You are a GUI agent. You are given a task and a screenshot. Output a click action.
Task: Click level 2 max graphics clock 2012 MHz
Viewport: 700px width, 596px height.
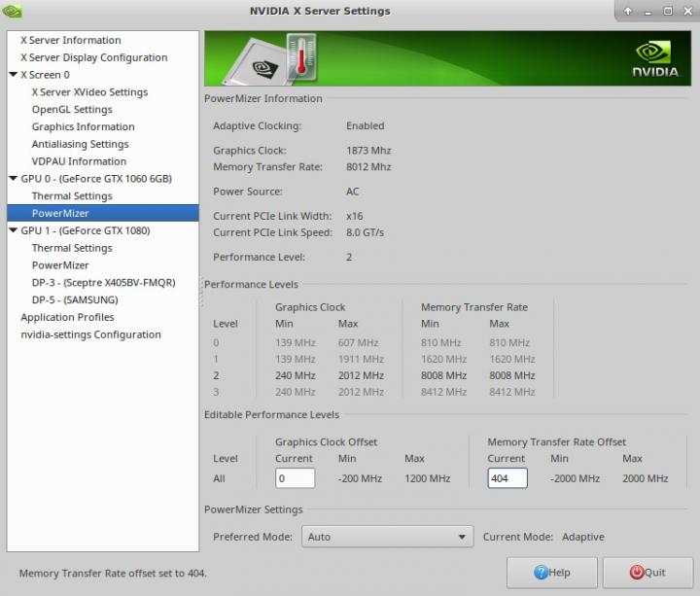361,375
